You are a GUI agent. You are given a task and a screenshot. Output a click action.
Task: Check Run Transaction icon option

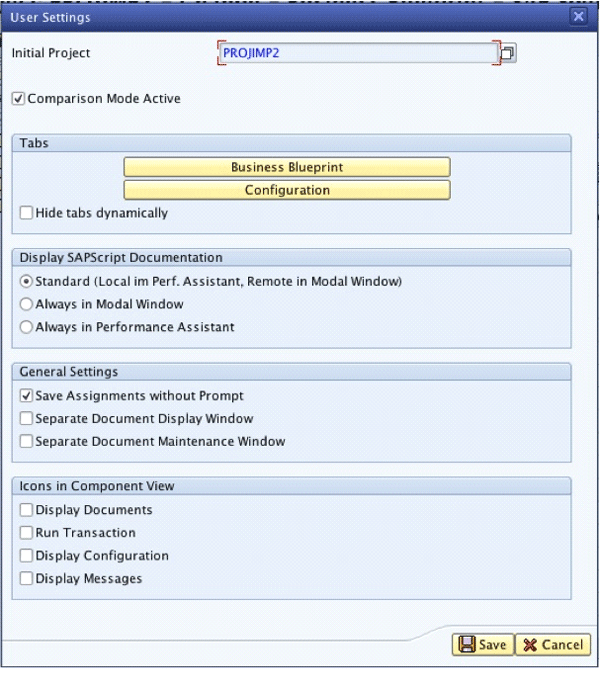(27, 533)
